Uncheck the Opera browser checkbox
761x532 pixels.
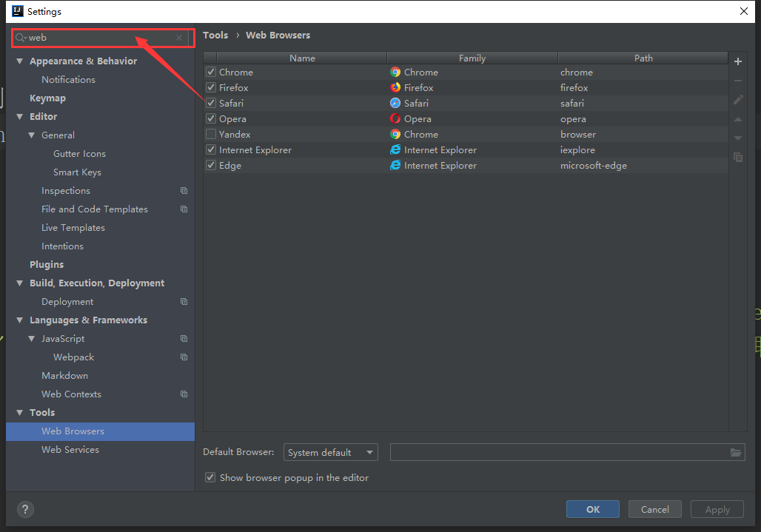tap(211, 119)
